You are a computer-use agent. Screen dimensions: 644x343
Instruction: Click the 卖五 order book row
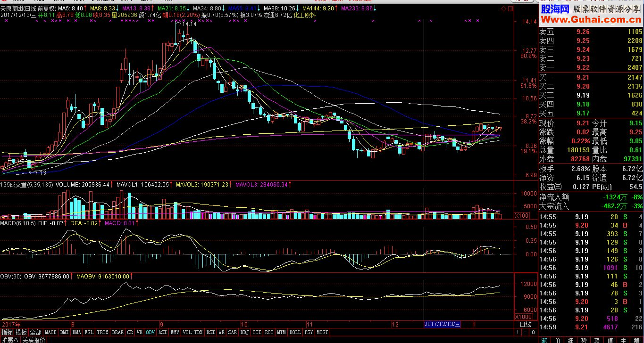coord(591,32)
